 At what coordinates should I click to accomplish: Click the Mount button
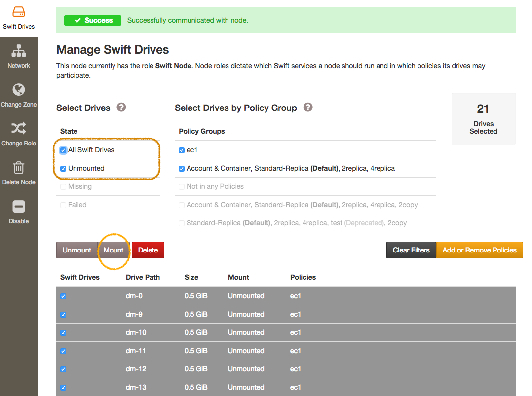tap(114, 250)
